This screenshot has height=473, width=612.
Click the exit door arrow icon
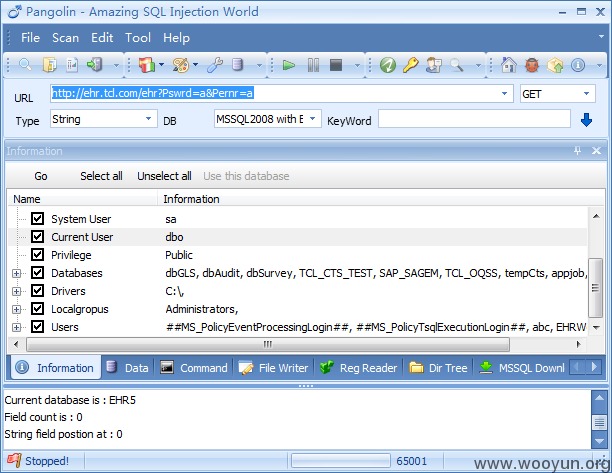94,64
